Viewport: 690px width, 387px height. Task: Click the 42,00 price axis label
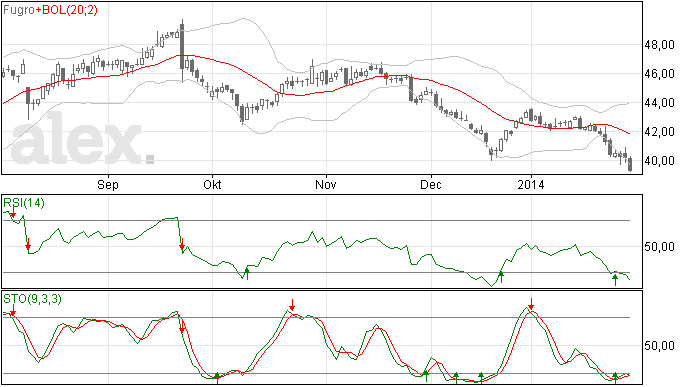pos(659,132)
